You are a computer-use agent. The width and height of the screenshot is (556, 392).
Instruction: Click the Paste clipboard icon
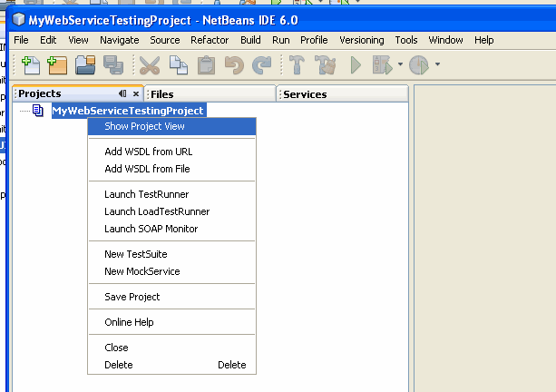tap(207, 65)
